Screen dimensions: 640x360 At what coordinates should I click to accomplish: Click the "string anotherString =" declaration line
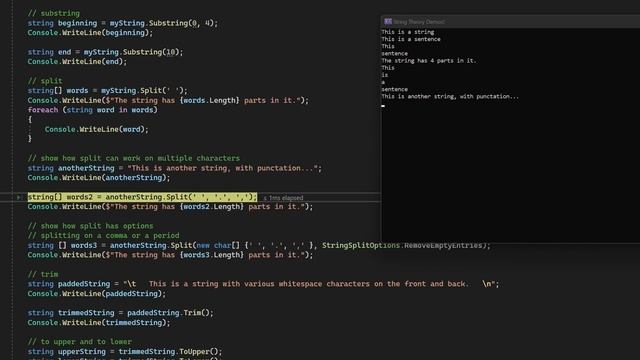(x=175, y=168)
